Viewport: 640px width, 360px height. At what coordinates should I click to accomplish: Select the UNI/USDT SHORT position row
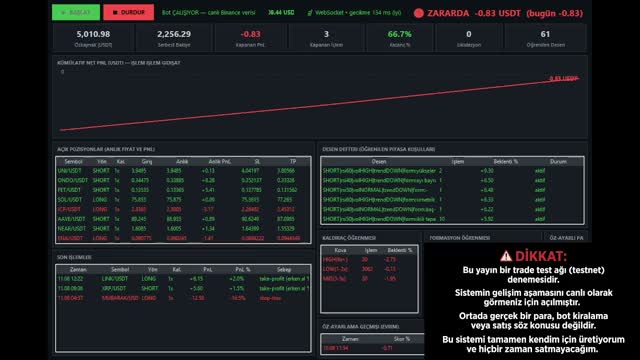(183, 171)
